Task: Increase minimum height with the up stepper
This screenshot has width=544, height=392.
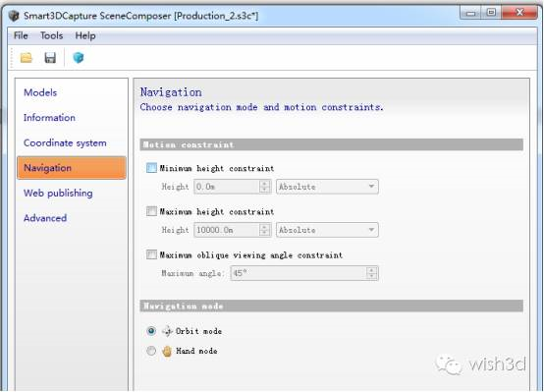Action: click(265, 184)
